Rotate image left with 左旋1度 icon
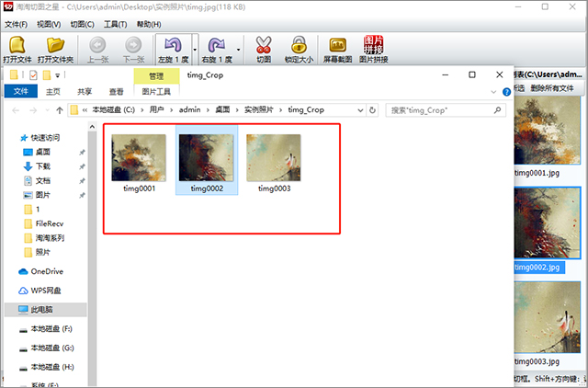This screenshot has height=388, width=588. (x=171, y=49)
